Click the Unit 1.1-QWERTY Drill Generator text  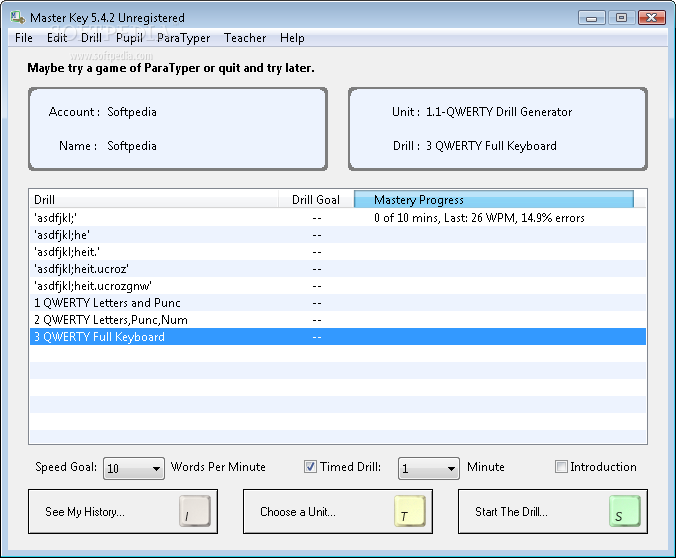(x=499, y=112)
